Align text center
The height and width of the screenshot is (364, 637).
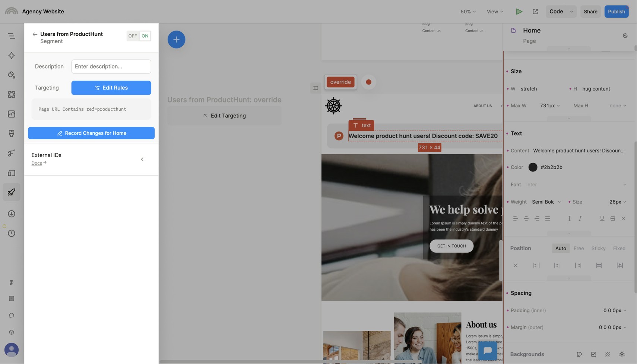[x=526, y=219]
